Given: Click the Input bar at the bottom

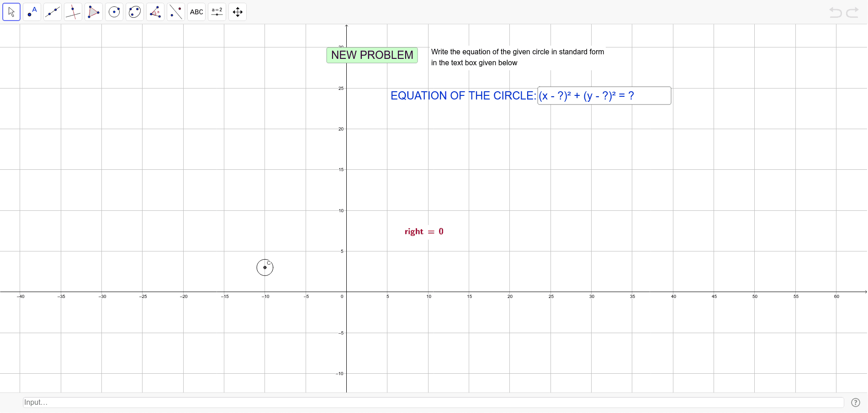Looking at the screenshot, I should pos(183,403).
